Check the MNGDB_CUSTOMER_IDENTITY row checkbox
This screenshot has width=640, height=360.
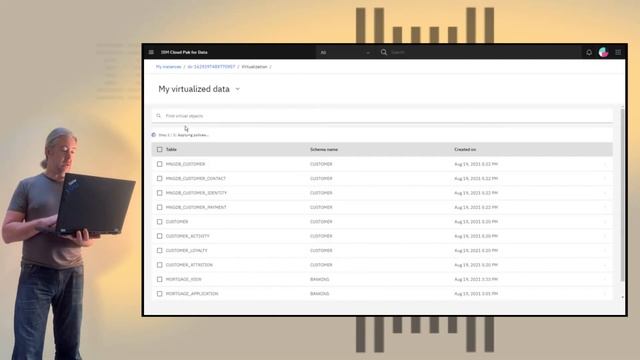click(160, 193)
